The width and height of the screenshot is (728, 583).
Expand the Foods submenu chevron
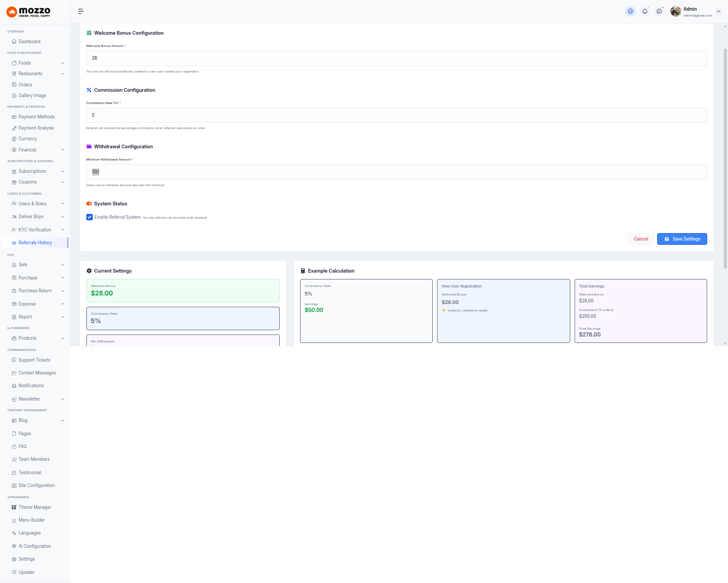pos(62,63)
